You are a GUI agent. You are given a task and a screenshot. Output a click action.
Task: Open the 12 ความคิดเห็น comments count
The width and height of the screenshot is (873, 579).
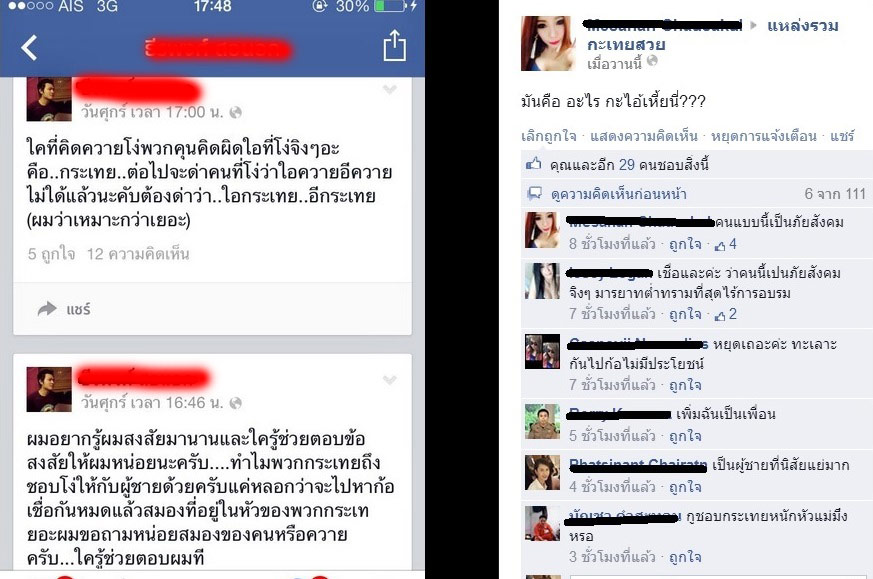138,254
